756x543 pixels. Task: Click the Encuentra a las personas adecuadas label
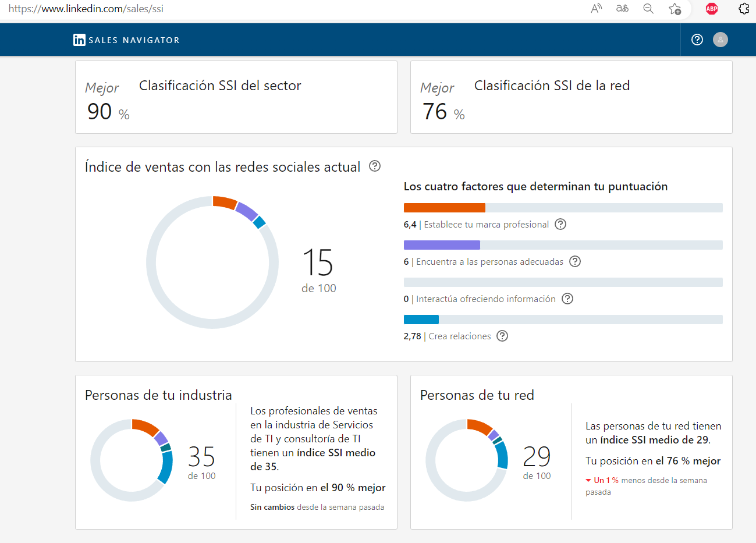pyautogui.click(x=490, y=262)
